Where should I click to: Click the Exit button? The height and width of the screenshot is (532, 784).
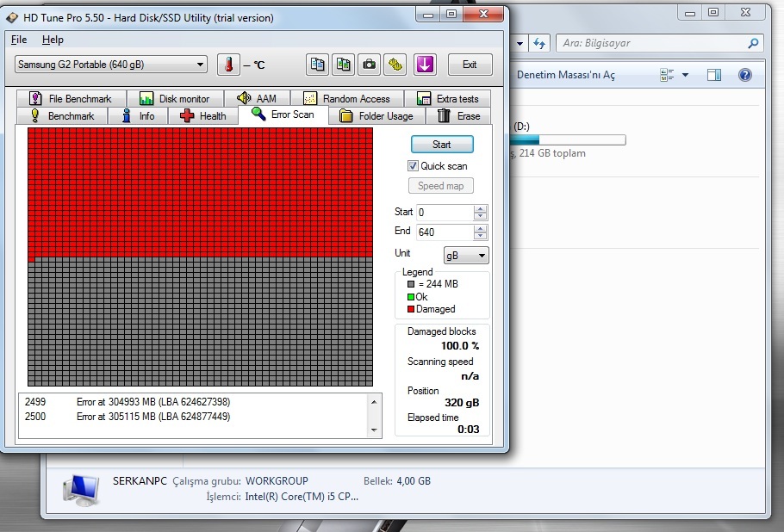470,65
